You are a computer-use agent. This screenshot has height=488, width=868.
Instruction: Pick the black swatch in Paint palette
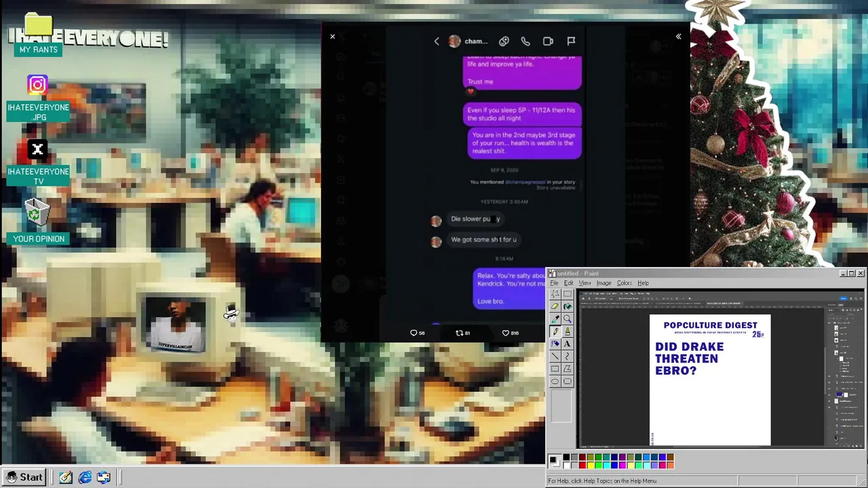(x=566, y=457)
